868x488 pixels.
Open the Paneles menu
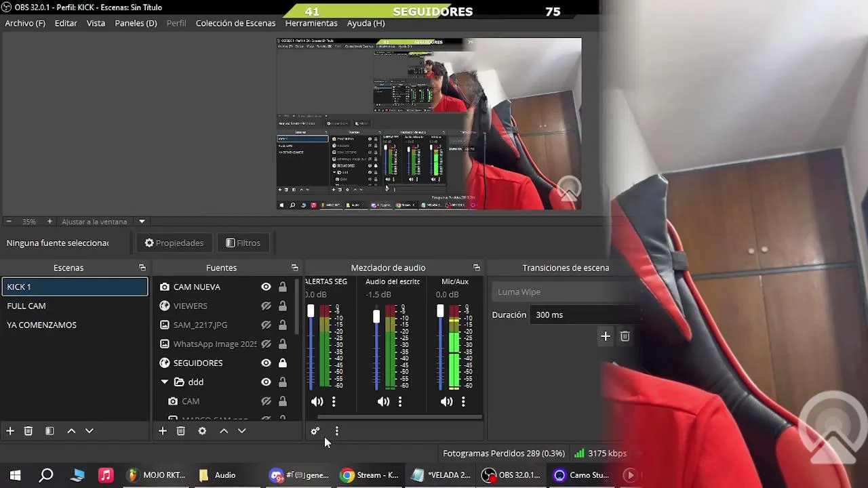[x=136, y=23]
